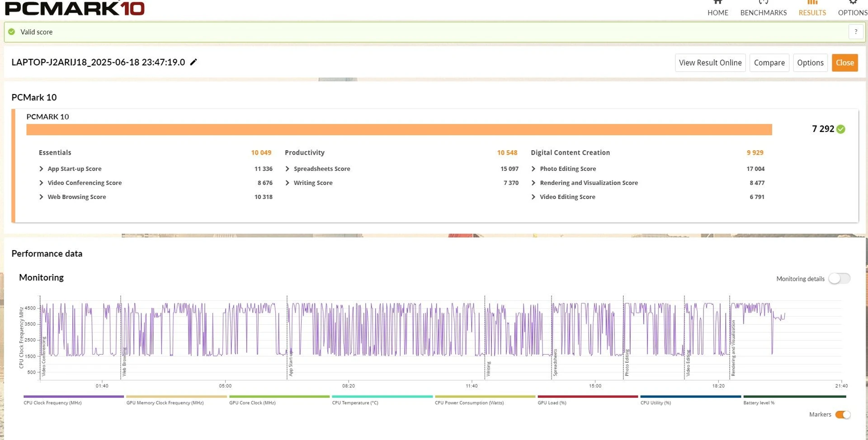Click Rendering and Visualization chart marker
868x440 pixels.
(733, 348)
